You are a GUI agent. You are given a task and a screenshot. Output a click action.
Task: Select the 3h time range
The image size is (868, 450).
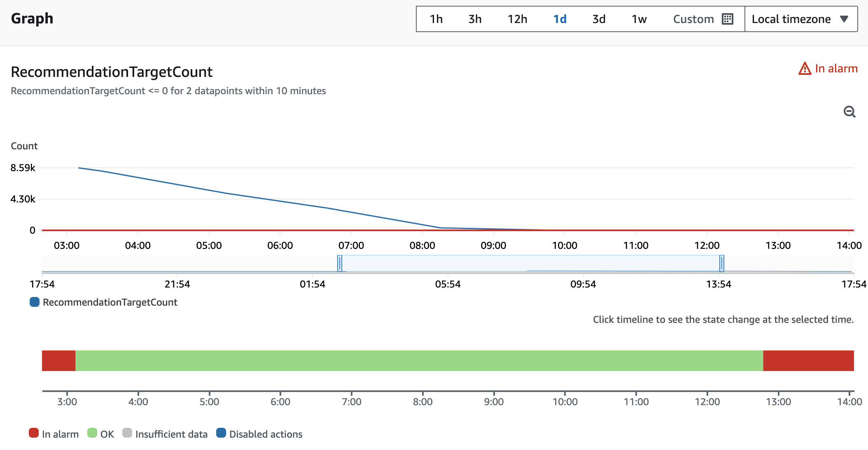pyautogui.click(x=475, y=19)
